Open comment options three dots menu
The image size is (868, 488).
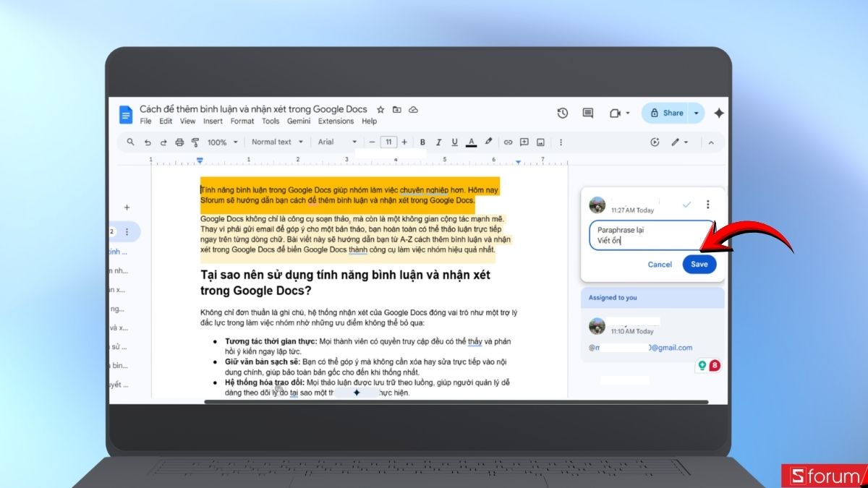tap(708, 205)
